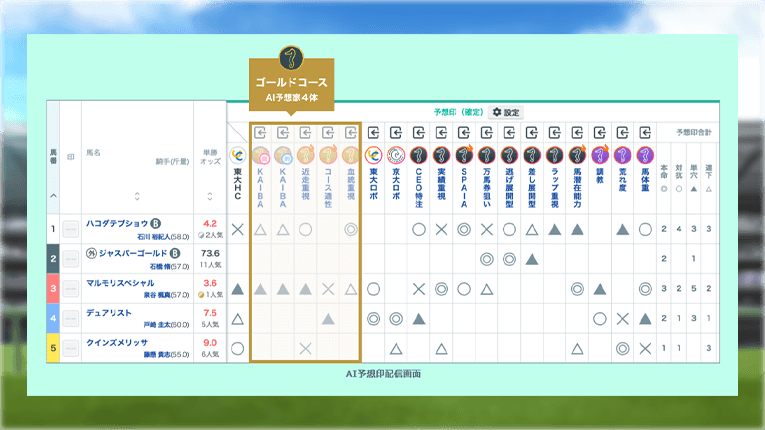Collapse the SPAIA column with its arrow icon
Viewport: 765px width, 430px height.
click(x=464, y=132)
